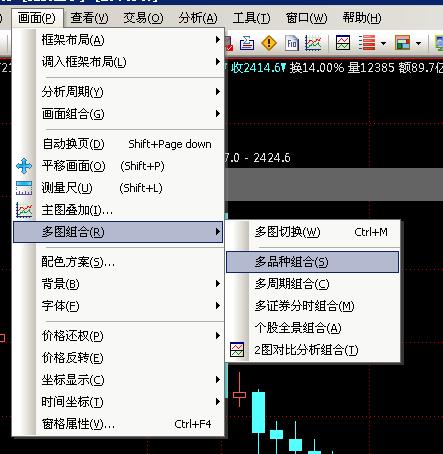Viewport: 443px width, 454px height.
Task: Open the 查看(V) menu
Action: [x=89, y=18]
